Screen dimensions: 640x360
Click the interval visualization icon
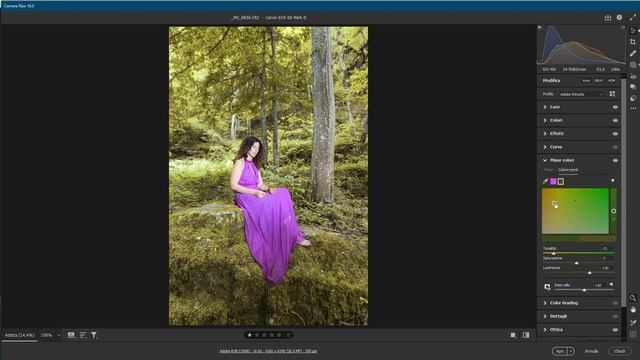point(547,287)
